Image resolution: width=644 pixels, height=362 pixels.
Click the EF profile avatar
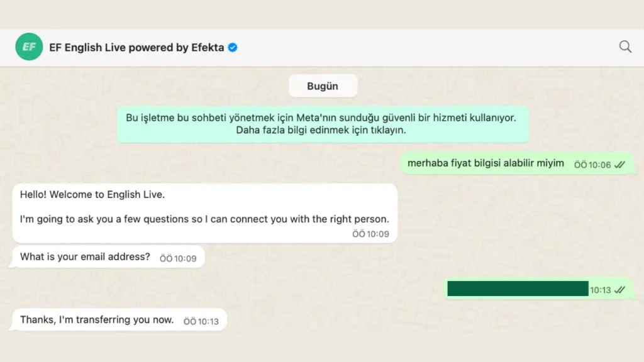coord(29,47)
